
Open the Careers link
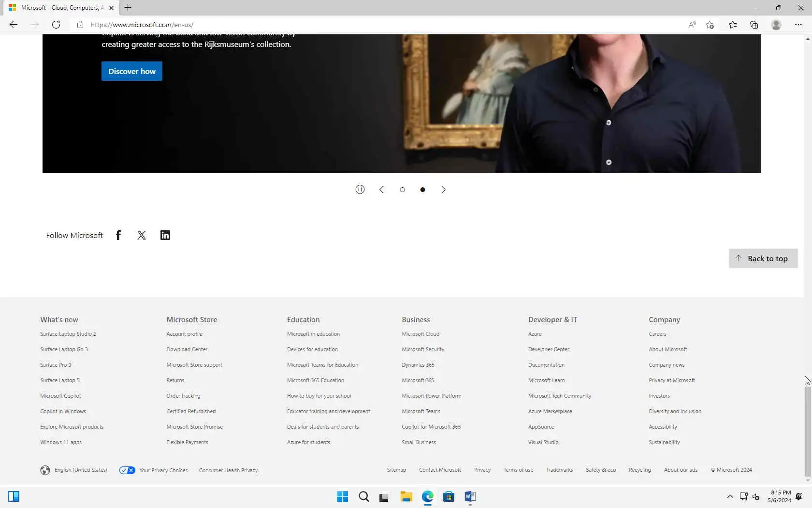pyautogui.click(x=657, y=334)
